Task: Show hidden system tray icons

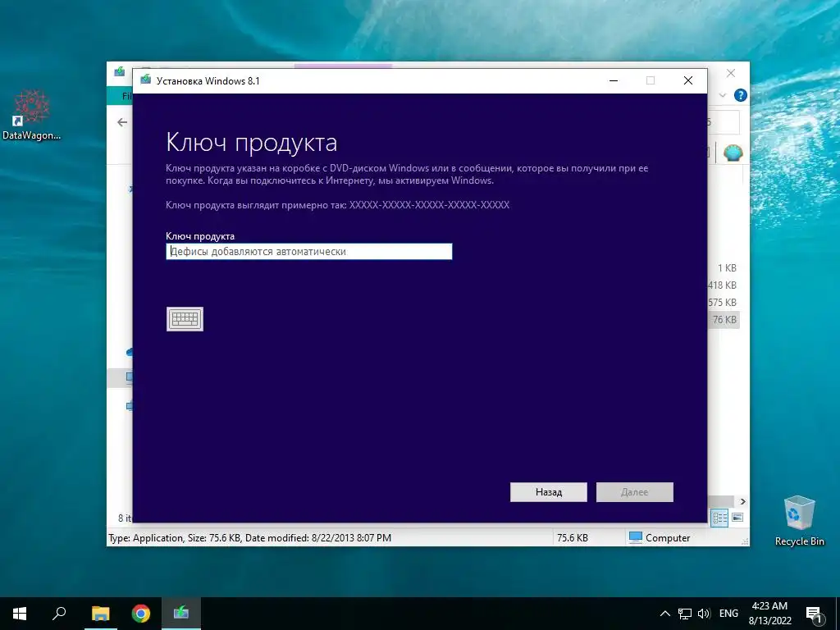Action: point(664,614)
